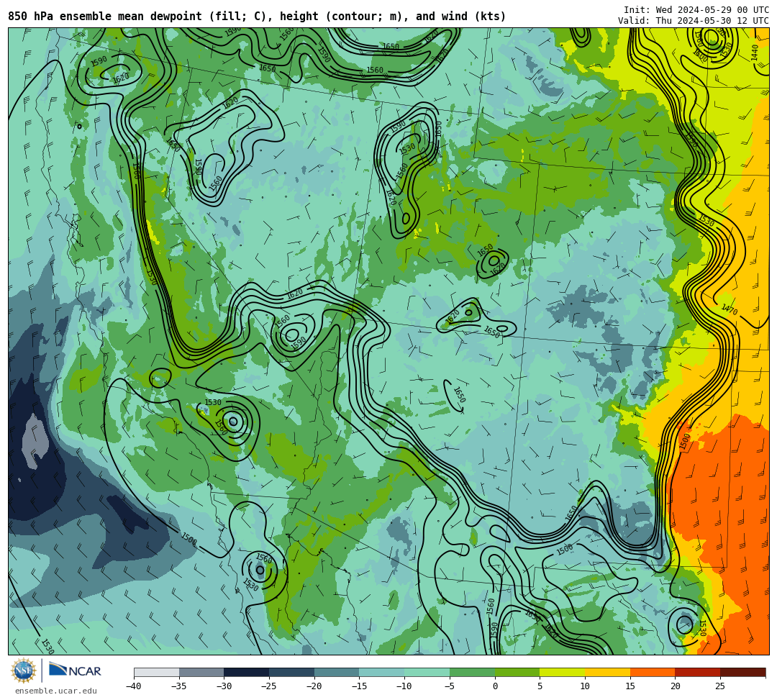This screenshot has width=777, height=700.
Task: Click the positive 15 colorbar tick label
Action: coord(630,686)
